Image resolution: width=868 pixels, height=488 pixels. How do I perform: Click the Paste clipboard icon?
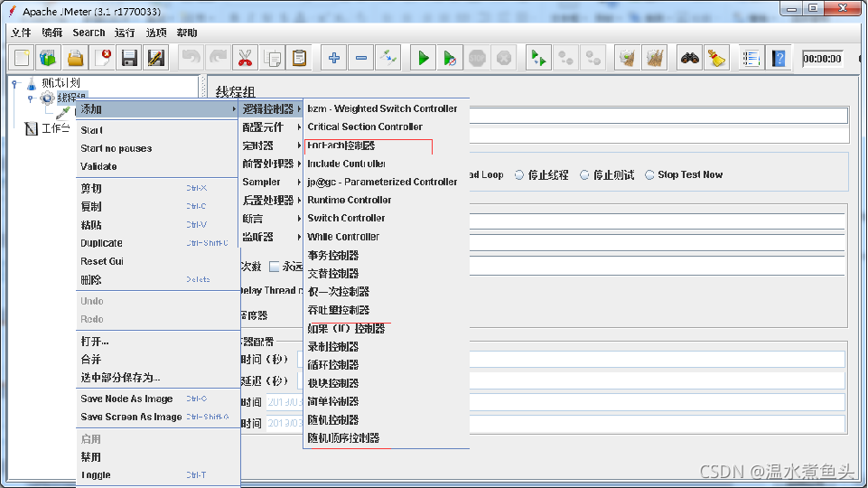[299, 58]
